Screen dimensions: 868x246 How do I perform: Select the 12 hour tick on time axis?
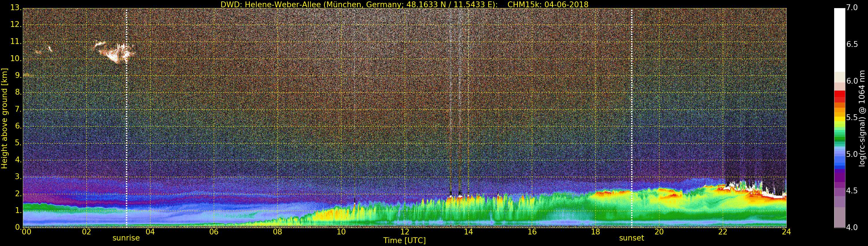405,232
